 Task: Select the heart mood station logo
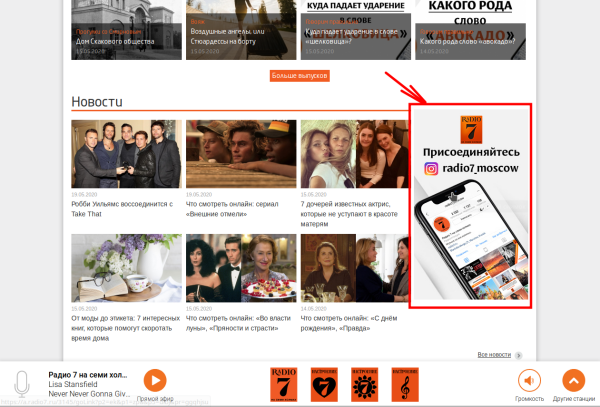(x=324, y=384)
